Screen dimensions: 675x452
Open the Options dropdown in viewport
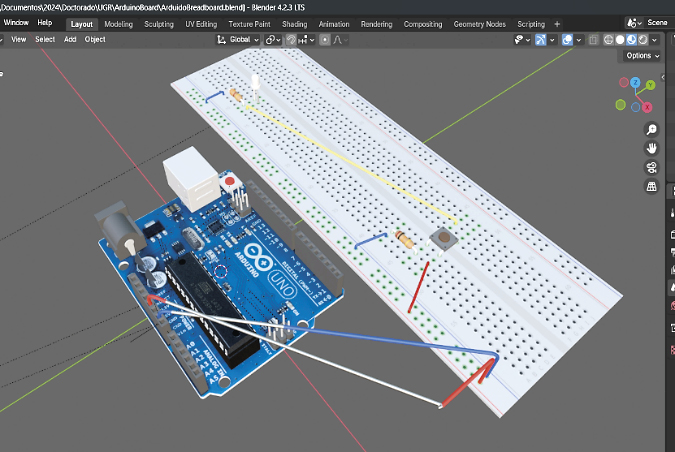(642, 56)
